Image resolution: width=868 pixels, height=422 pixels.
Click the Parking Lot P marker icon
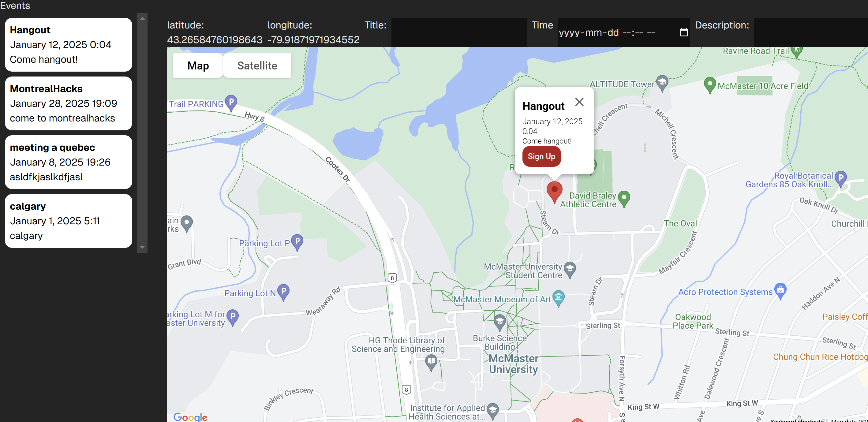click(297, 241)
